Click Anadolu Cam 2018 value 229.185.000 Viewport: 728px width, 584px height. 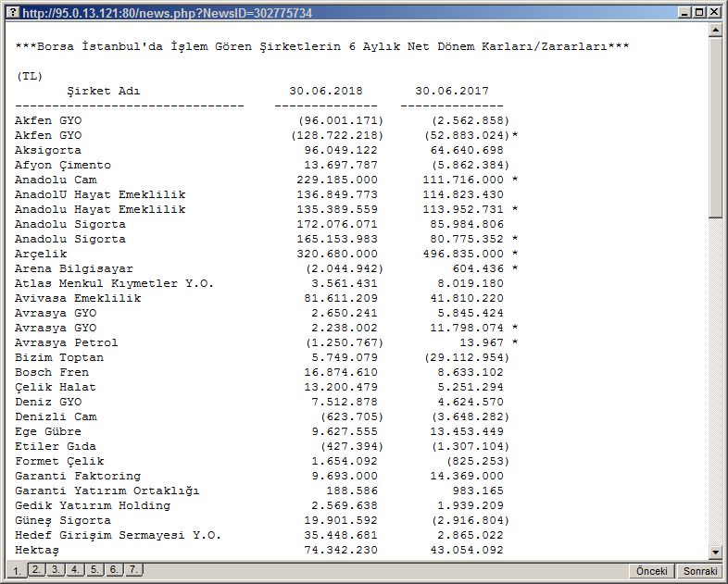[337, 180]
